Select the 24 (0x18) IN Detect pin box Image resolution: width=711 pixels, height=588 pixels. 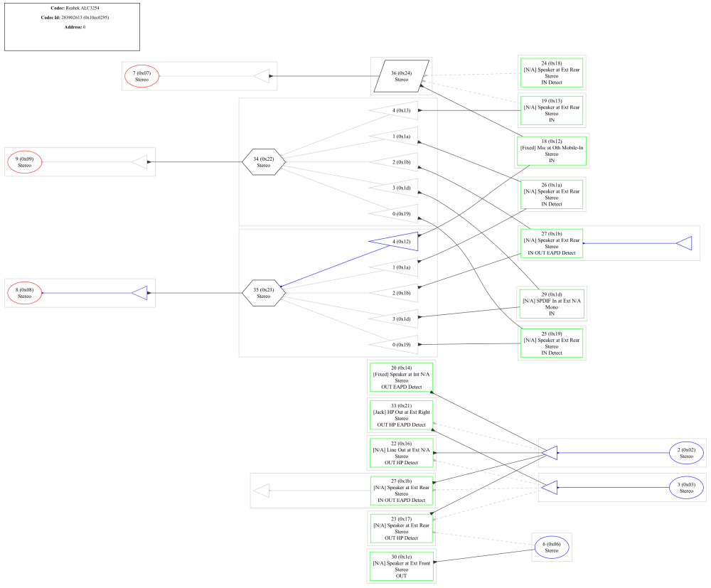(551, 73)
